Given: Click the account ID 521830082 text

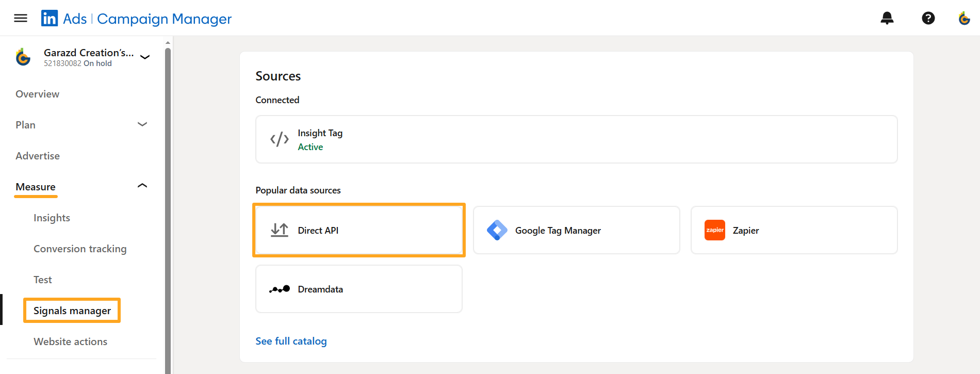Looking at the screenshot, I should (62, 63).
